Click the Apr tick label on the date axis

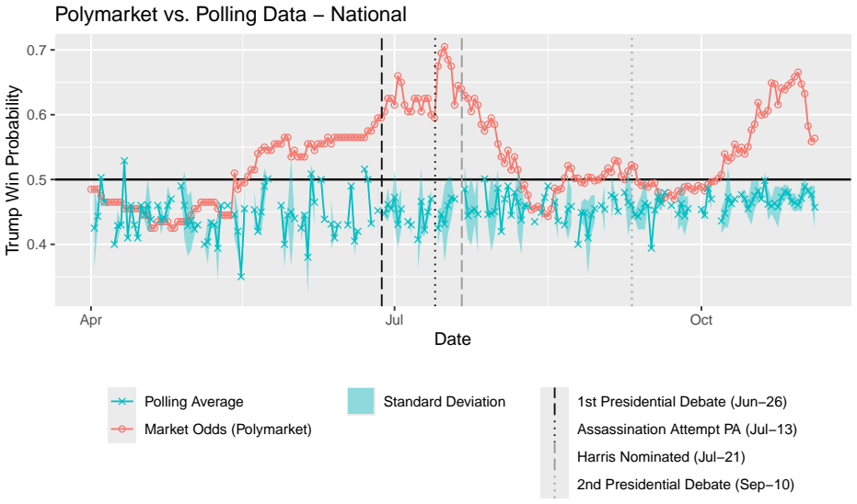click(x=91, y=319)
